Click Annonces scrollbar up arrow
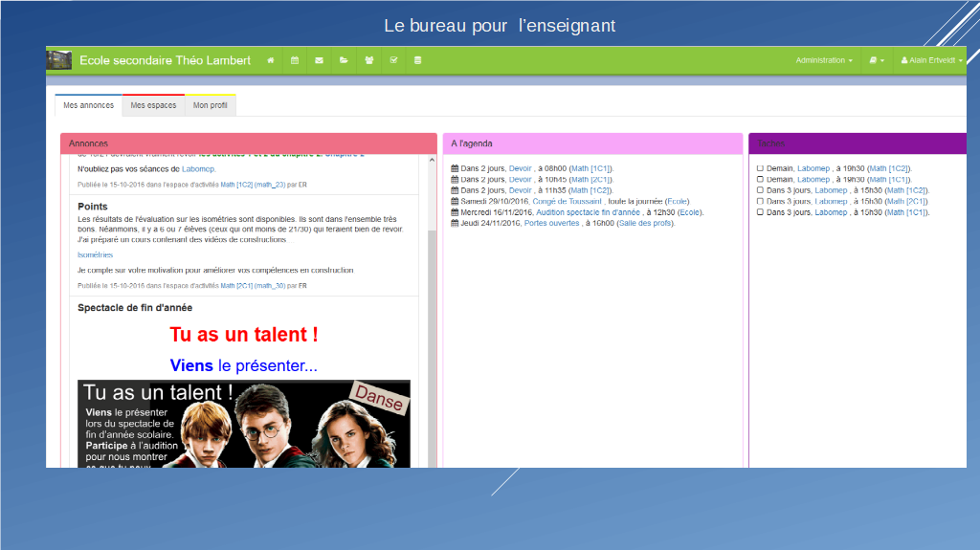980x550 pixels. click(432, 160)
